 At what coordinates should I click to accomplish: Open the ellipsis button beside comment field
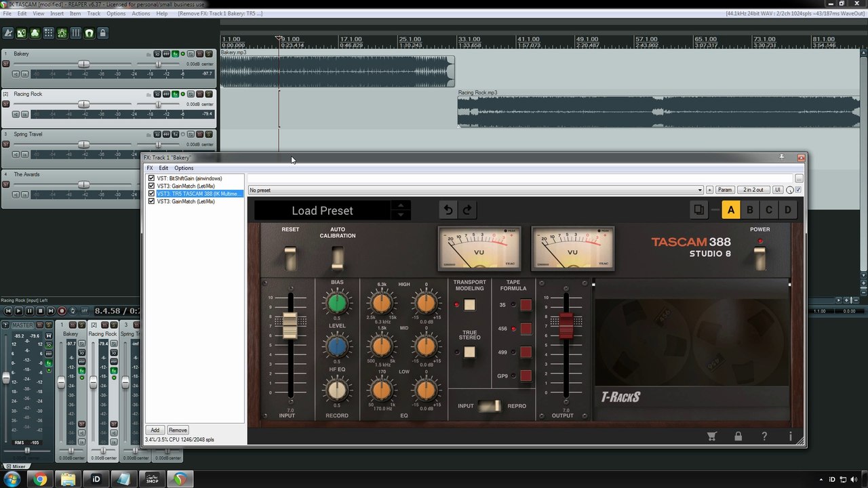coord(799,178)
